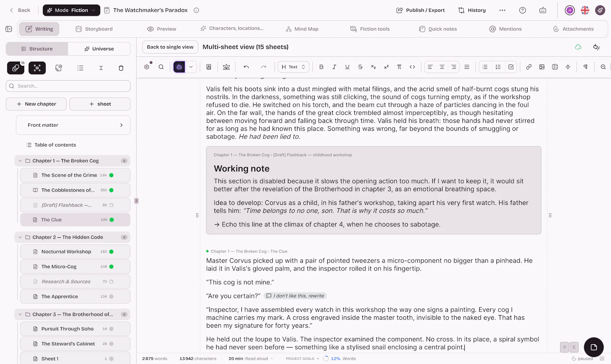Click the AI assistant robot button
This screenshot has height=364, width=611.
tap(179, 67)
